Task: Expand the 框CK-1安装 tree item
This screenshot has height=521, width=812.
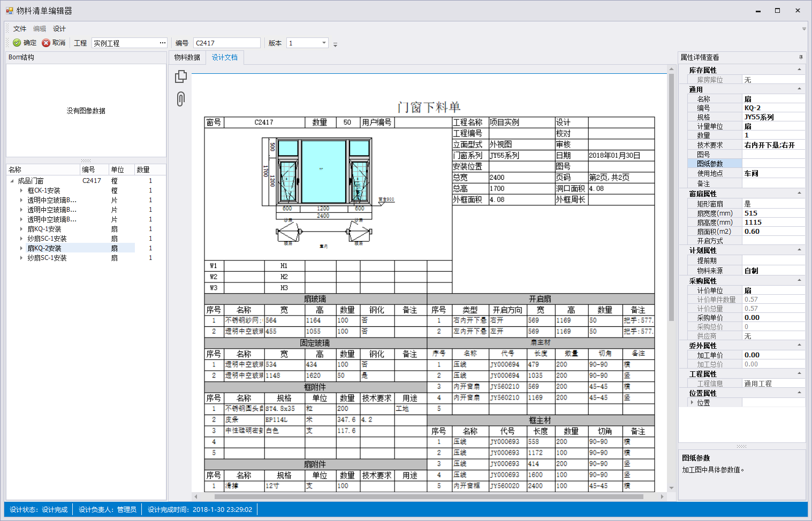Action: (21, 190)
